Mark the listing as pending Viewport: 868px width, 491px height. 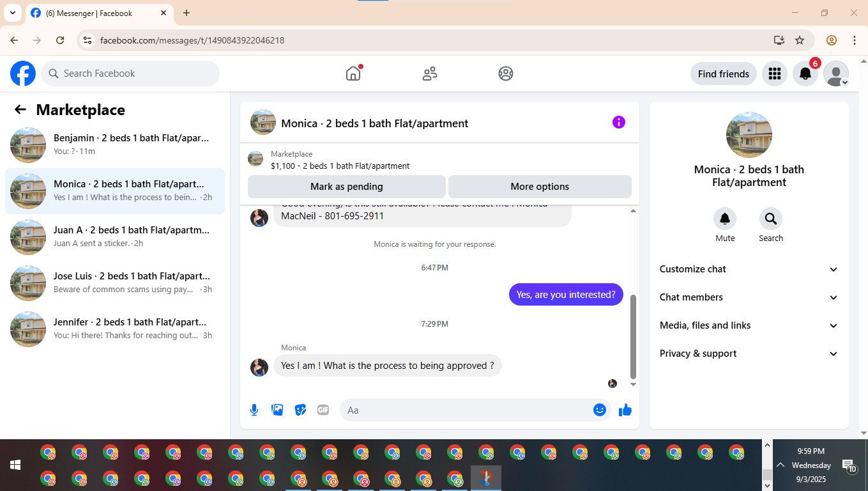[347, 187]
